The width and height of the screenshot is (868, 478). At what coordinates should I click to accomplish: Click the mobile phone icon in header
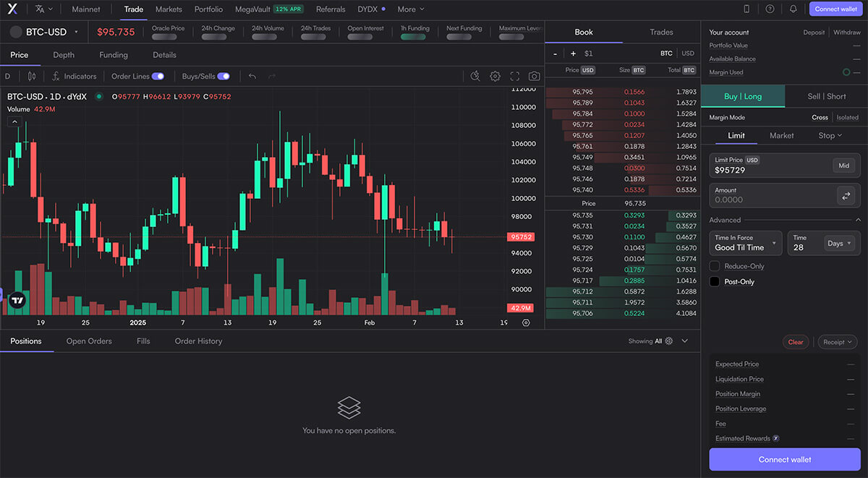pos(746,9)
